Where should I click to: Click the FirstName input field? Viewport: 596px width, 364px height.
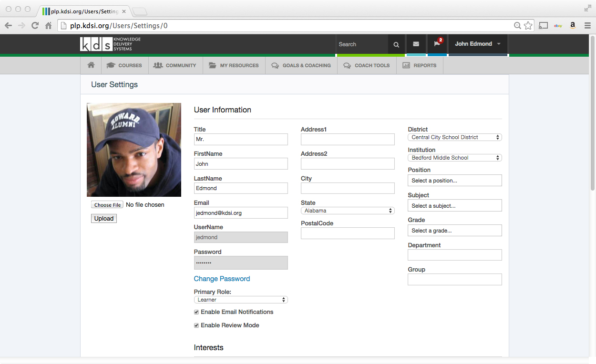[241, 164]
